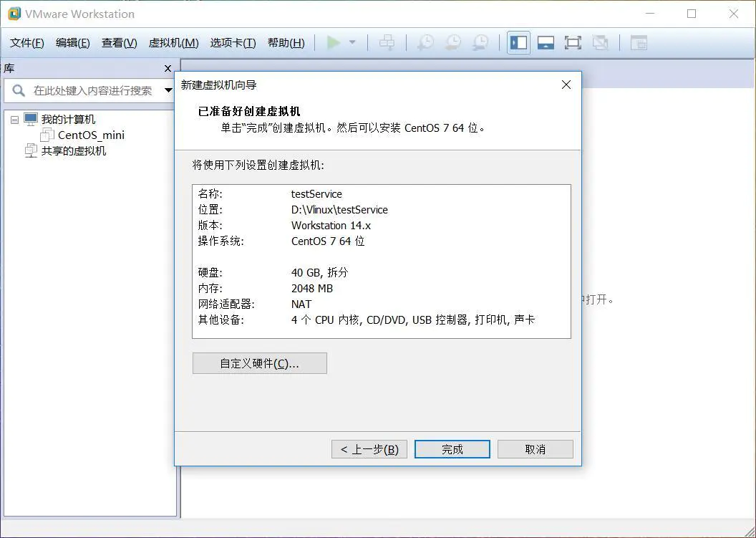Close the 库 library panel
Image resolution: width=756 pixels, height=538 pixels.
168,69
